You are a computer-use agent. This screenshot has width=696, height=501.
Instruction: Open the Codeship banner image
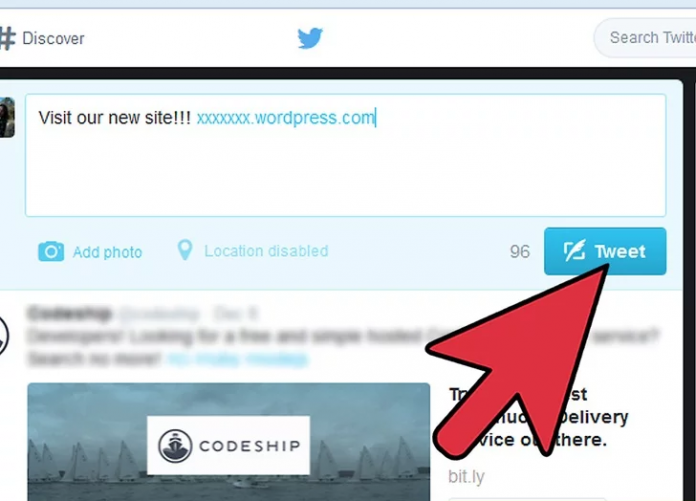[229, 442]
